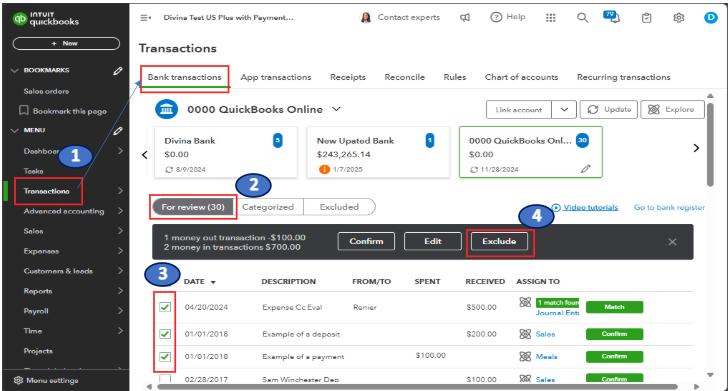Screen dimensions: 728x391
Task: Check the Sam Winchester Dep checkbox
Action: [165, 378]
